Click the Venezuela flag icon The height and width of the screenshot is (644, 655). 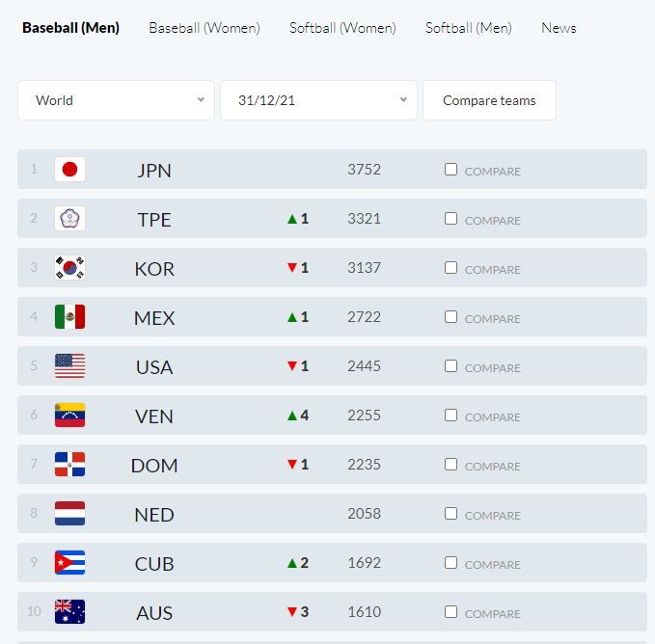click(69, 416)
